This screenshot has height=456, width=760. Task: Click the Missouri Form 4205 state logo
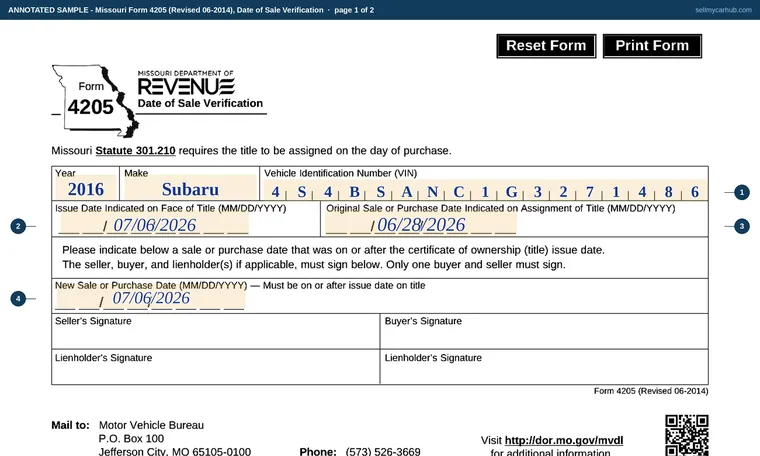[x=95, y=101]
